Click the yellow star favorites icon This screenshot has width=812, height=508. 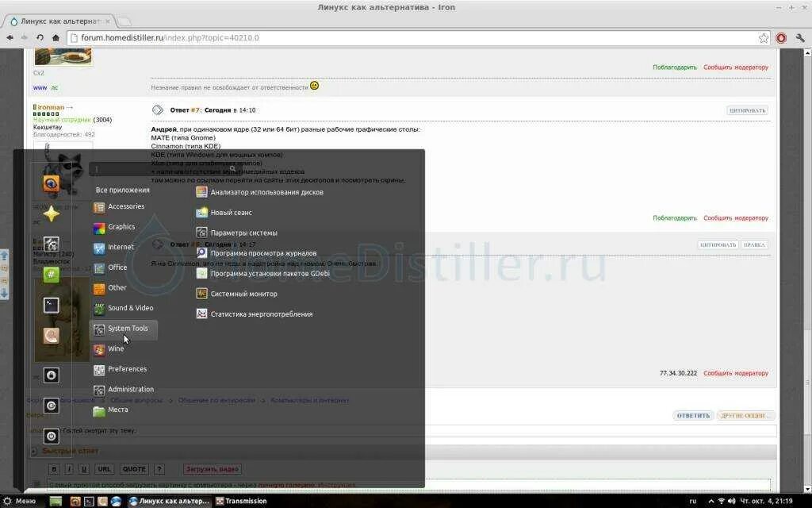coord(51,214)
